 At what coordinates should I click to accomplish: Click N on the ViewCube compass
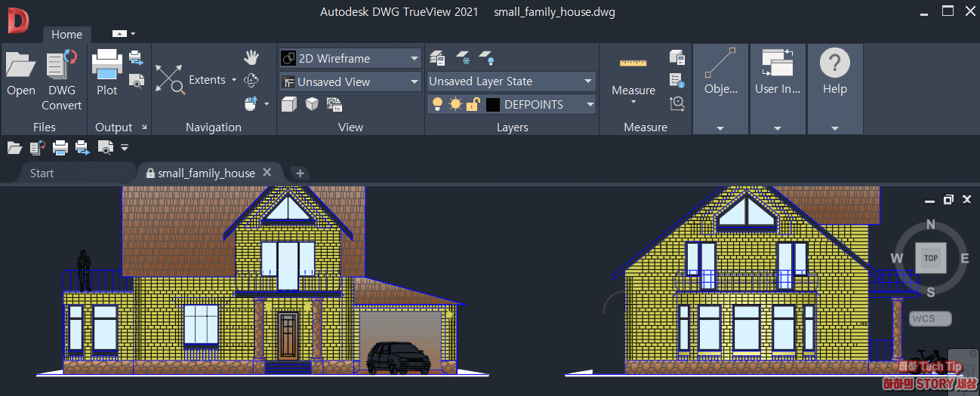click(x=930, y=225)
